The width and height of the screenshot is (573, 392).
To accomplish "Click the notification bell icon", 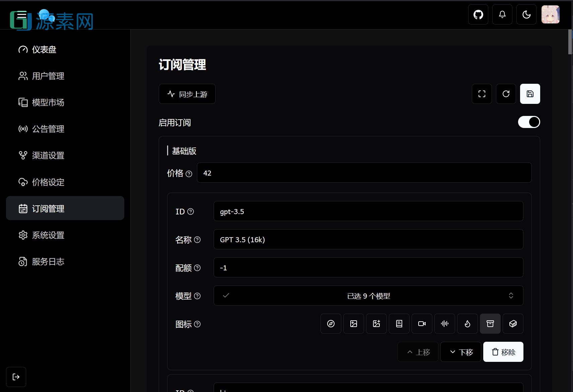I will (x=502, y=14).
